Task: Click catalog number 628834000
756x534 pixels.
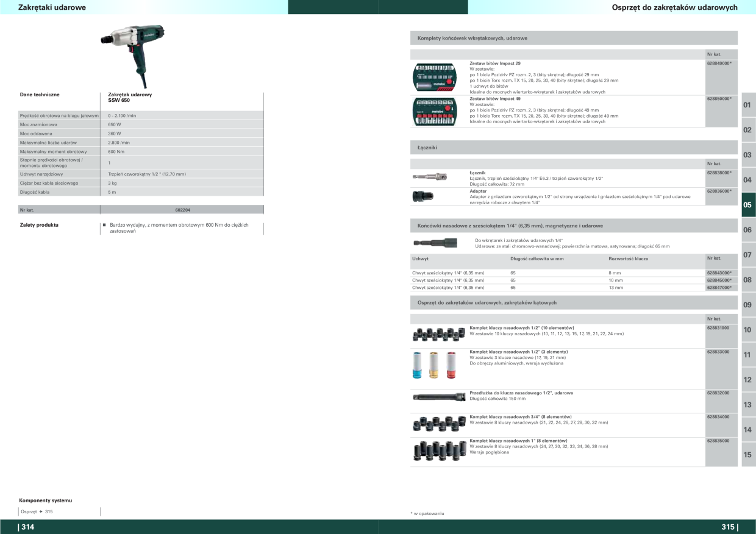Action: [x=718, y=417]
